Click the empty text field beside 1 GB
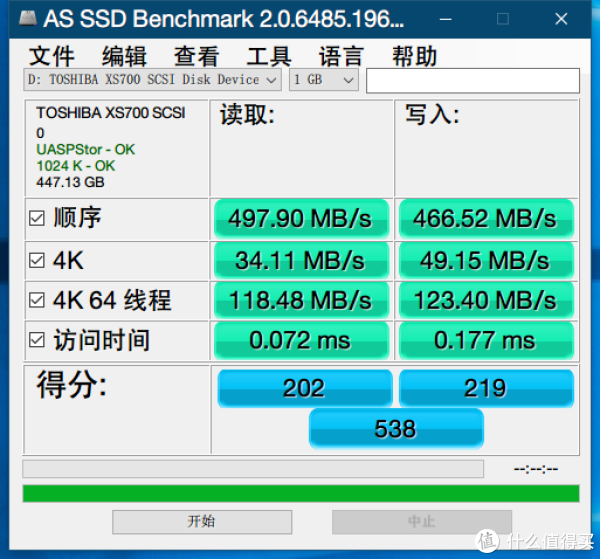The height and width of the screenshot is (559, 600). (473, 81)
